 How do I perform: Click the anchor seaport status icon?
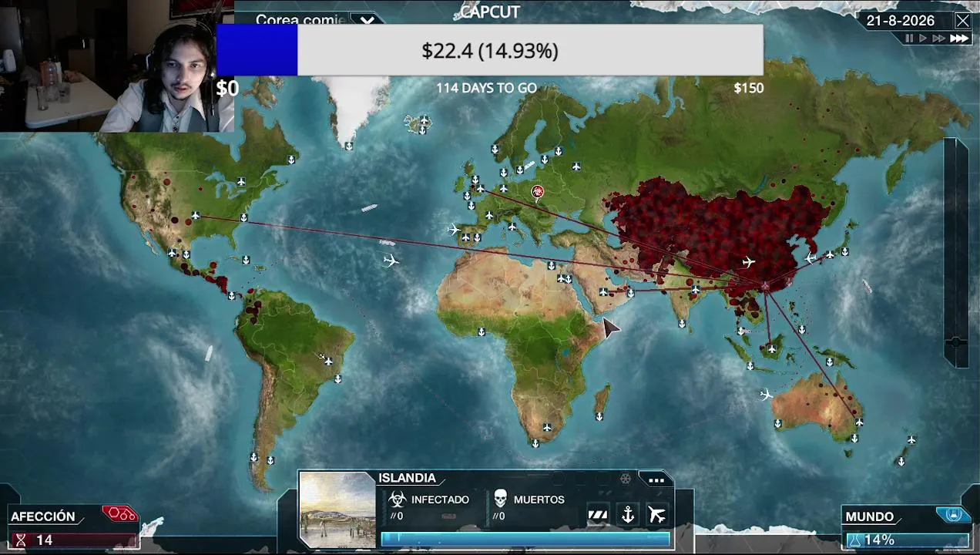click(x=628, y=514)
